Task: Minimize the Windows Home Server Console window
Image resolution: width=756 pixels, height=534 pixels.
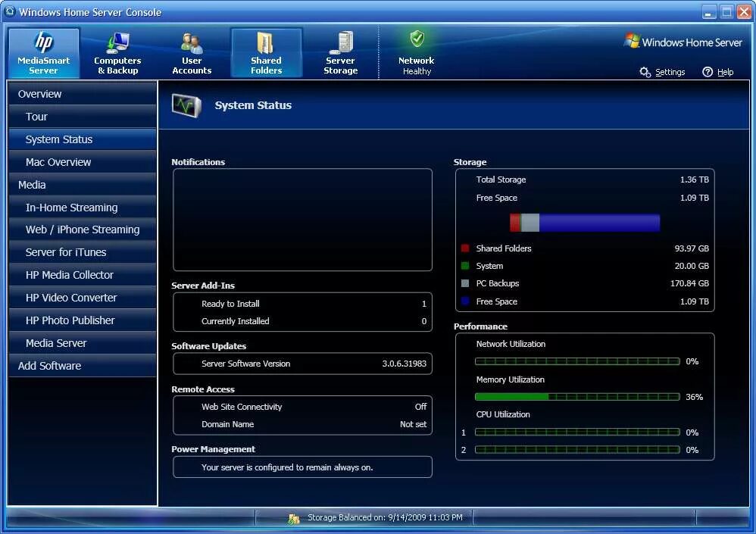Action: [x=709, y=11]
